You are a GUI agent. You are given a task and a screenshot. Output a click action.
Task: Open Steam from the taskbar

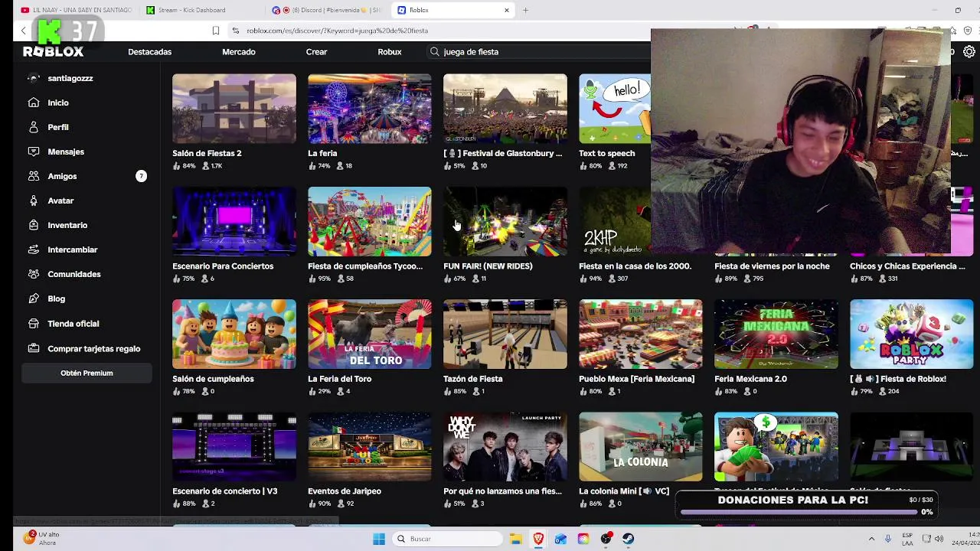click(629, 539)
